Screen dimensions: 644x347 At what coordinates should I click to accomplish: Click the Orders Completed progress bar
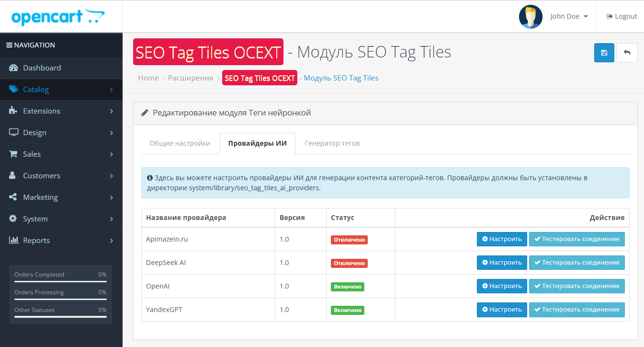pos(60,282)
